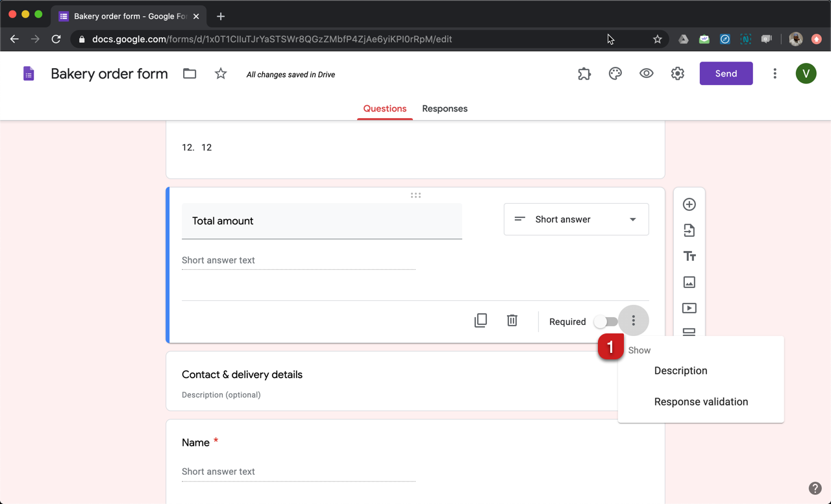This screenshot has height=504, width=831.
Task: Open the add-ons puzzle icon
Action: tap(584, 73)
